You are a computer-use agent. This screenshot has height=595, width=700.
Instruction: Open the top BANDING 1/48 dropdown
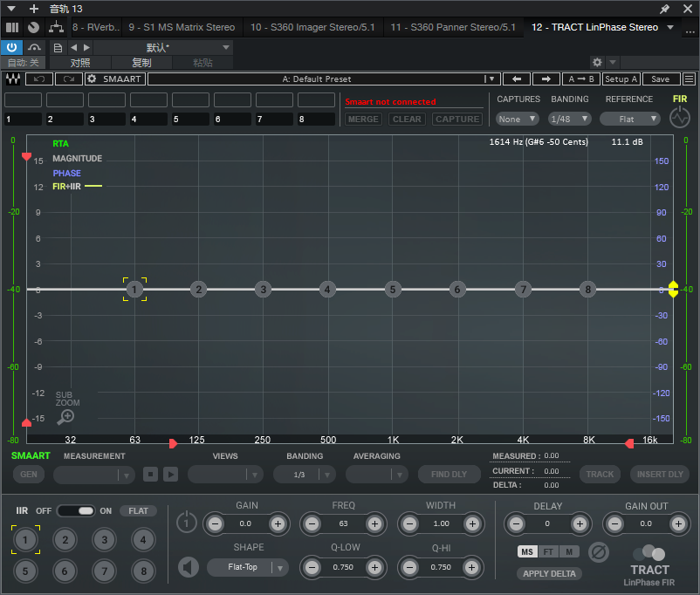pyautogui.click(x=569, y=120)
